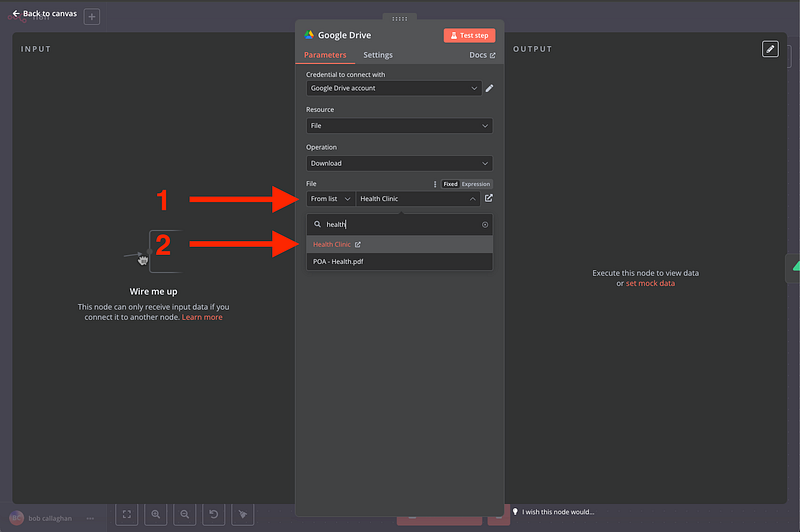The image size is (800, 532).
Task: Open selected file via external link icon
Action: (x=488, y=198)
